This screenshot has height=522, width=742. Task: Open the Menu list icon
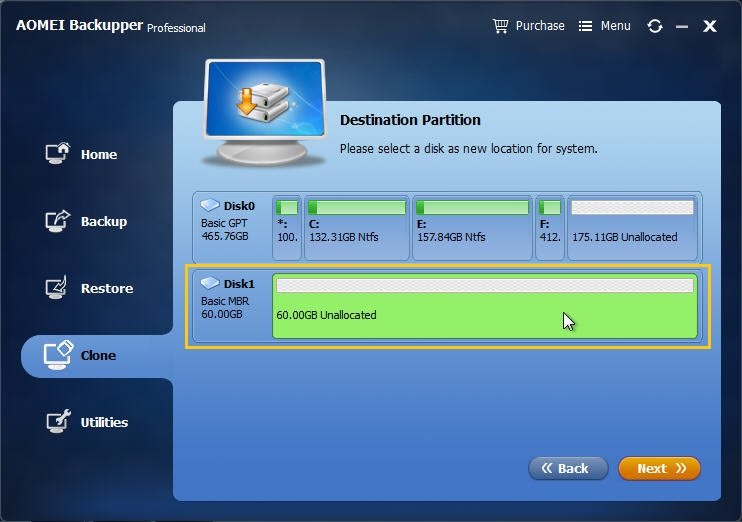(x=585, y=26)
